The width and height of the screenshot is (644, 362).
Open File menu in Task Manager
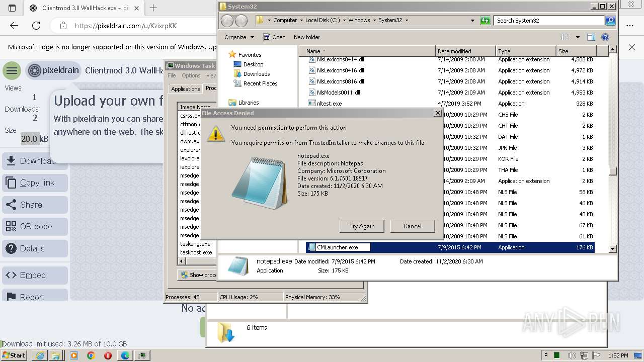[x=172, y=76]
